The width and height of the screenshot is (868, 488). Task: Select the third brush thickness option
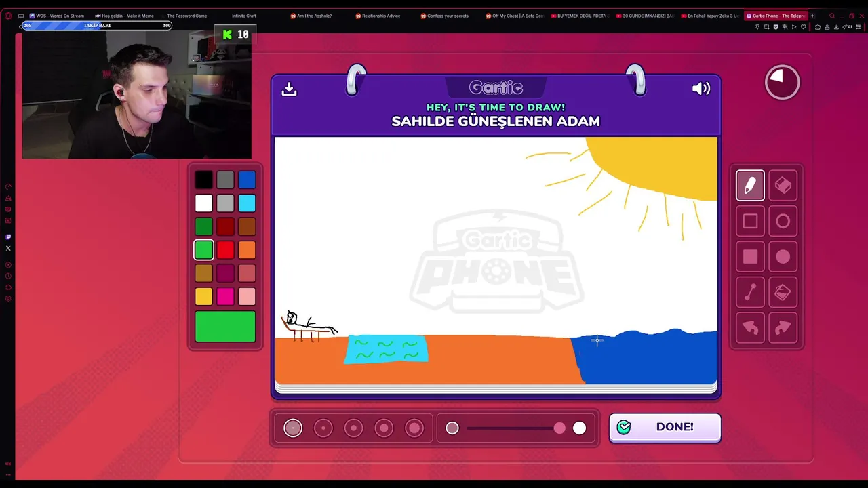[353, 428]
